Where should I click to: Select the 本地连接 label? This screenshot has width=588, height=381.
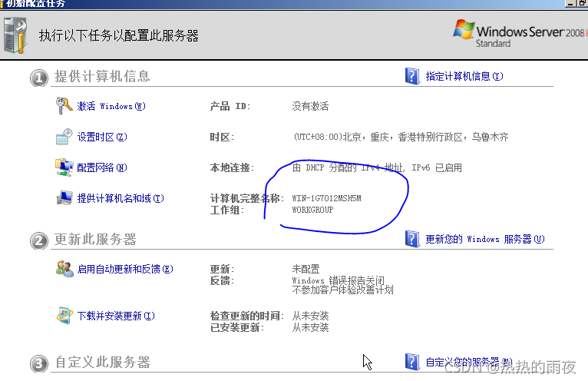click(232, 167)
